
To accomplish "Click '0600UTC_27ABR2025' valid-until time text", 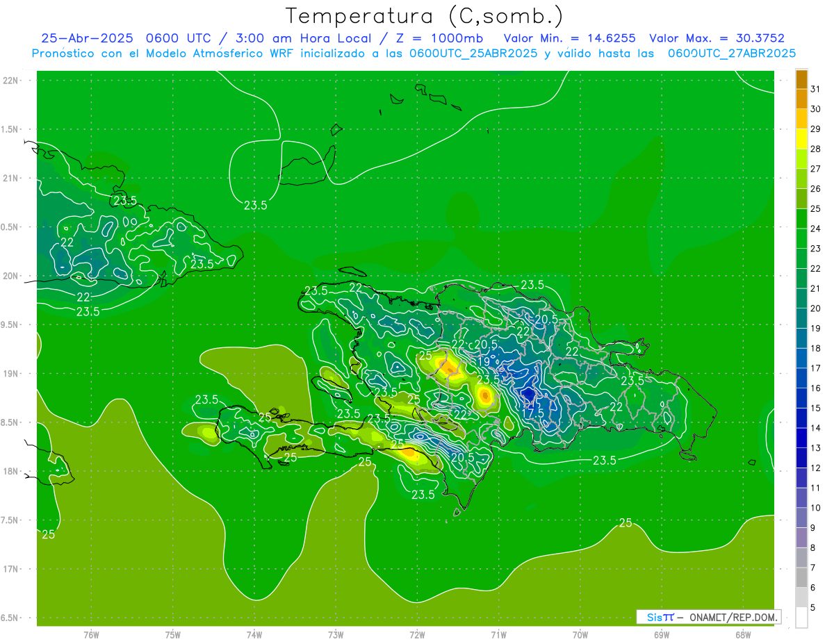I will tap(732, 53).
